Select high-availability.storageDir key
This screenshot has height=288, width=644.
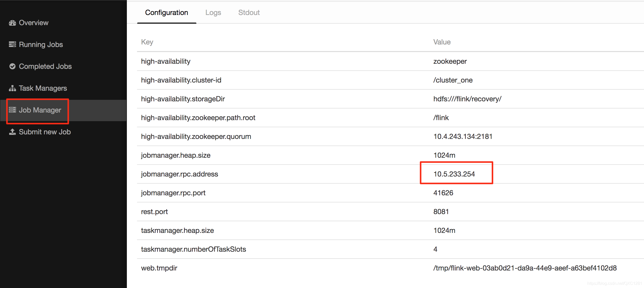click(183, 99)
